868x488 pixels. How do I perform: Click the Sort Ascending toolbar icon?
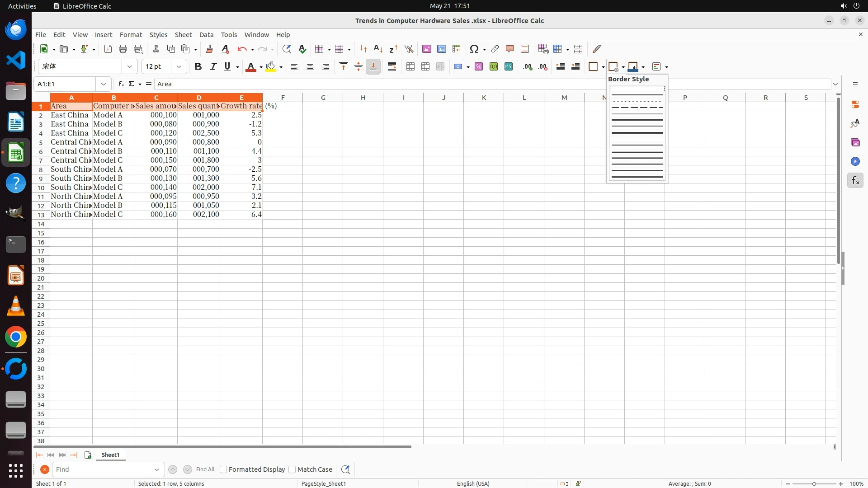point(378,49)
